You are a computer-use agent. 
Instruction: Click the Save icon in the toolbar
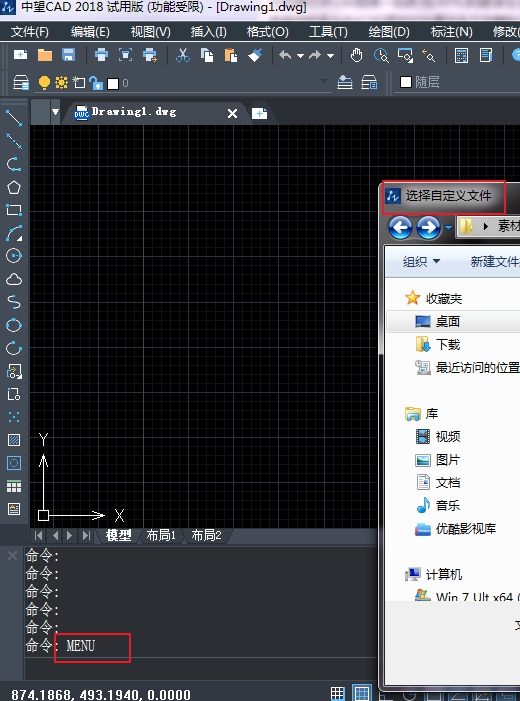[68, 55]
